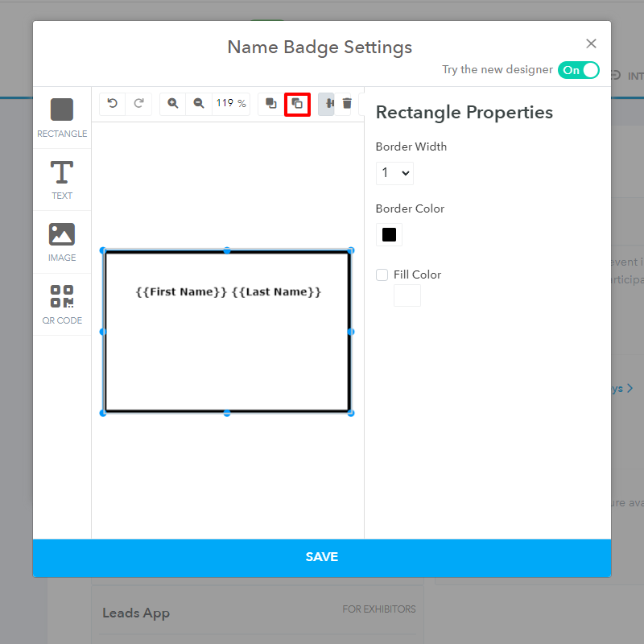Turn off the new designer toggle
644x644 pixels.
tap(579, 70)
